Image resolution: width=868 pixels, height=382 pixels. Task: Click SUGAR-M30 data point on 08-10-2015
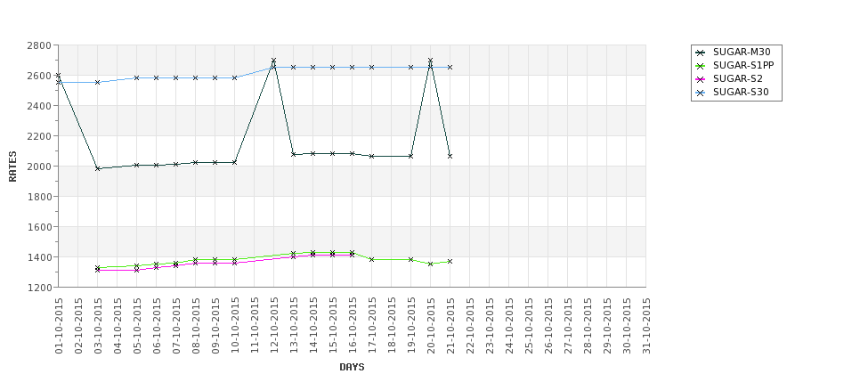[195, 162]
